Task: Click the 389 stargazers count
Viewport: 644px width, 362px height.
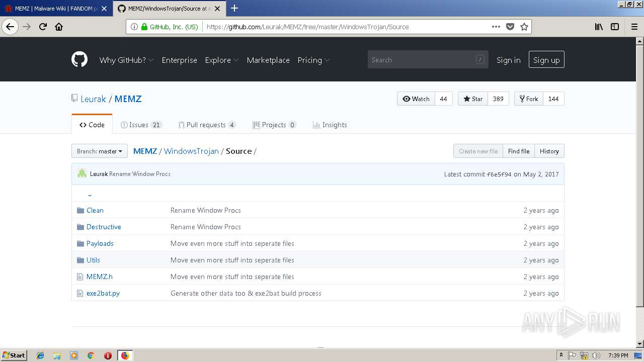Action: (x=498, y=99)
